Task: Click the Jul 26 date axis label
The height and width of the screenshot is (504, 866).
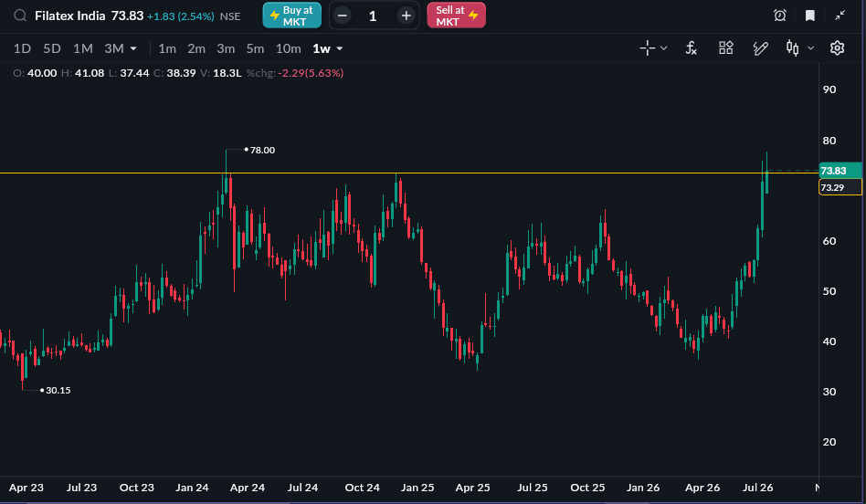Action: click(x=758, y=488)
